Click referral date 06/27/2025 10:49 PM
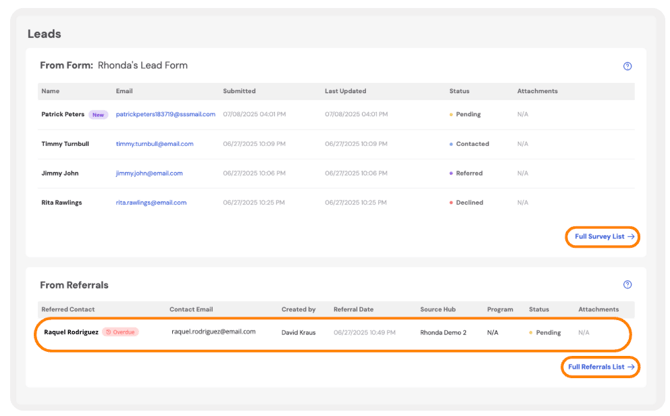670x416 pixels. [364, 333]
